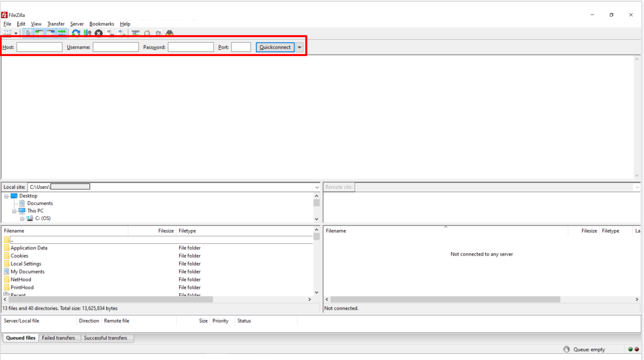Click the queue status icon

click(x=566, y=349)
